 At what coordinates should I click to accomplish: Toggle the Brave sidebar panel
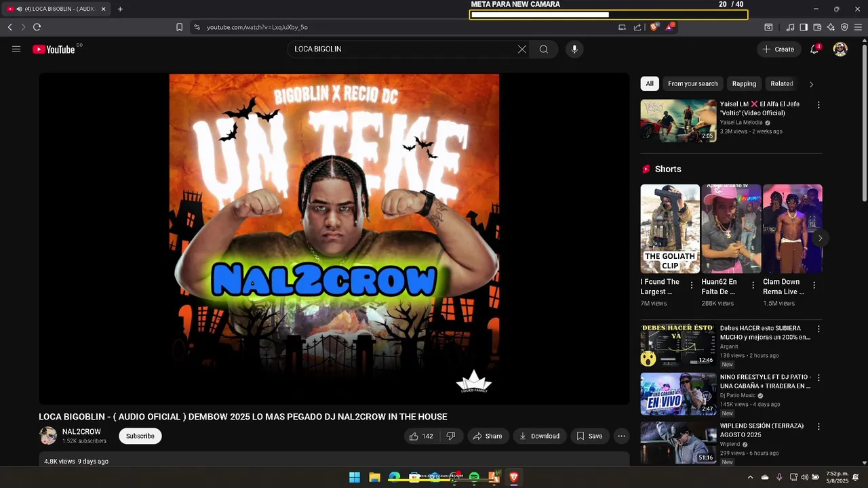804,27
